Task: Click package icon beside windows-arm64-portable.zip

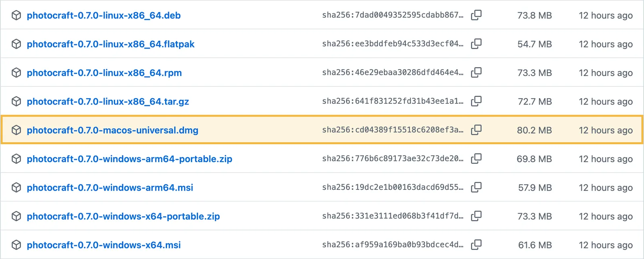Action: tap(16, 159)
